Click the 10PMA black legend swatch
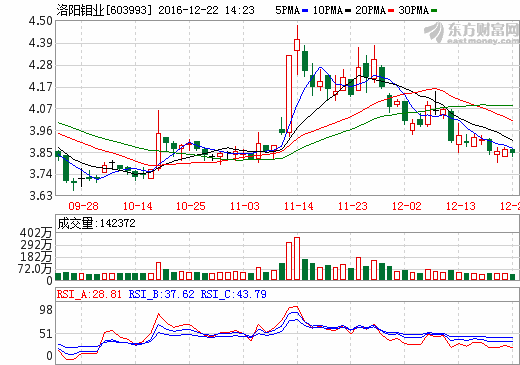The height and width of the screenshot is (365, 520). pos(348,11)
